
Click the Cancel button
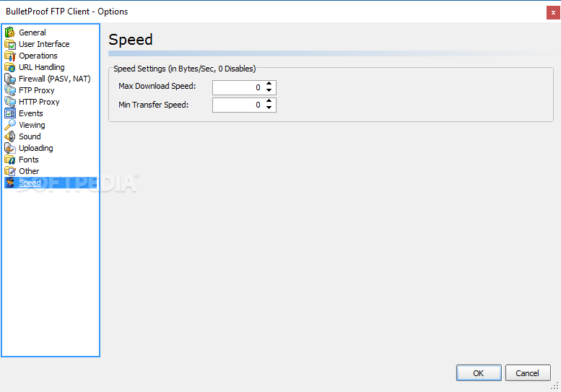pos(527,373)
